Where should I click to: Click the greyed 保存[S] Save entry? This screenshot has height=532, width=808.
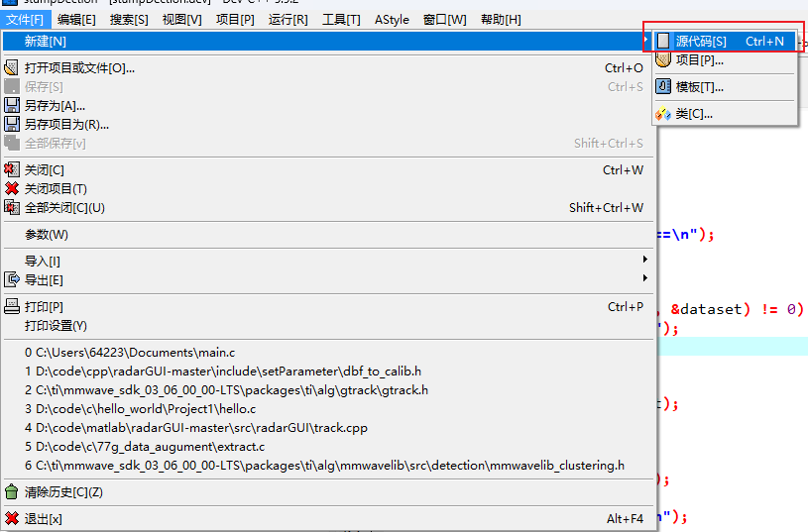click(x=328, y=86)
